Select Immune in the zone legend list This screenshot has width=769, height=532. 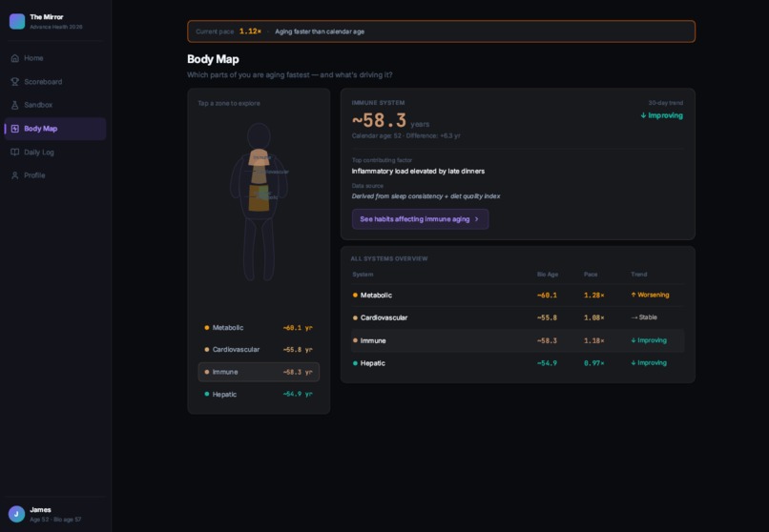[x=259, y=372]
